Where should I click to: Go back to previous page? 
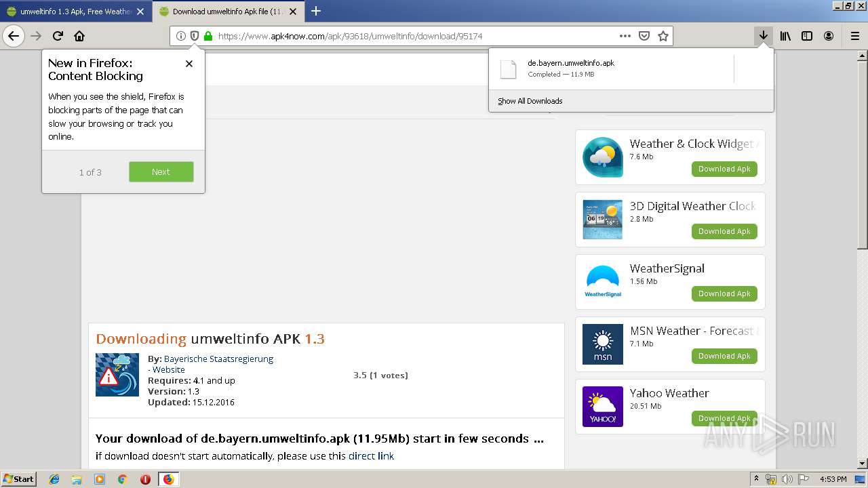14,36
